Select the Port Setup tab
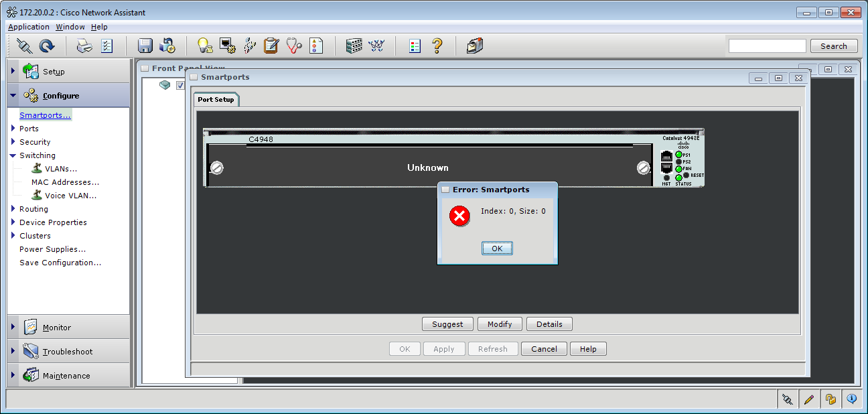This screenshot has height=414, width=868. tap(216, 99)
